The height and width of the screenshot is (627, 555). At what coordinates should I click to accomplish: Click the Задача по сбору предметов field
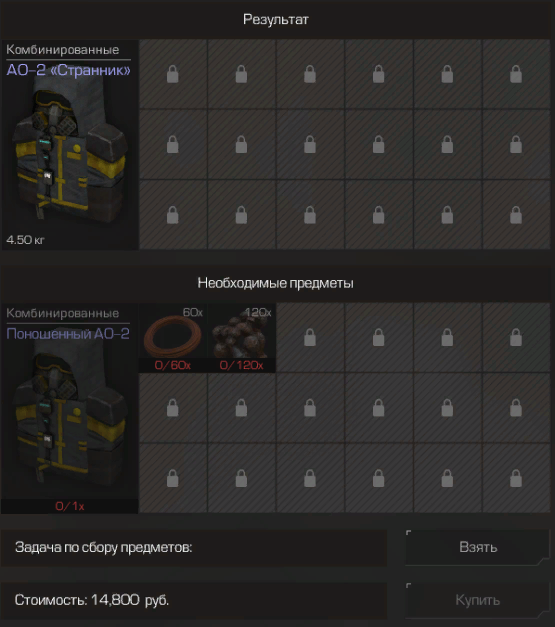[194, 547]
